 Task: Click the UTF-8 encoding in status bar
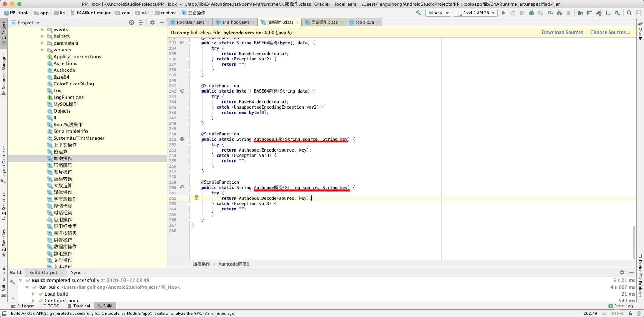pyautogui.click(x=617, y=313)
